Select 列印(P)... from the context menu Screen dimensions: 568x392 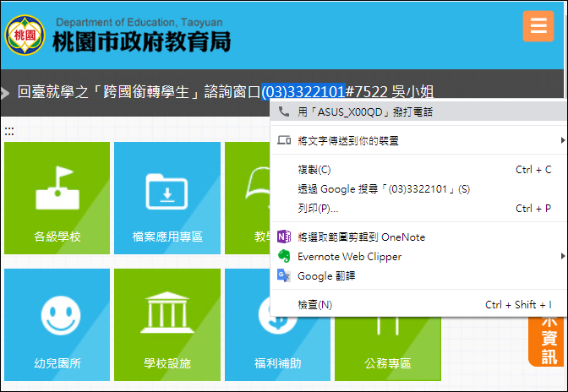coord(418,209)
